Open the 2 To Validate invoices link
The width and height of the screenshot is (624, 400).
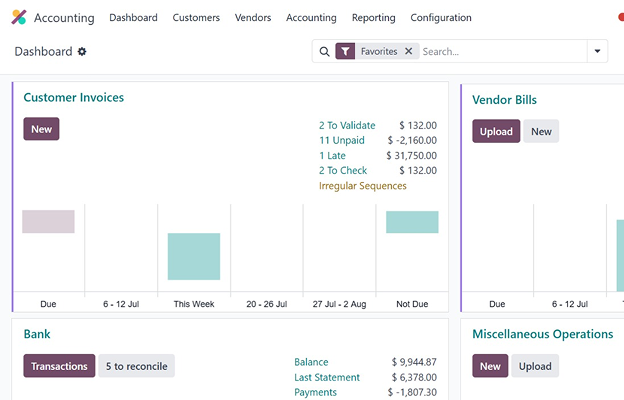tap(347, 126)
